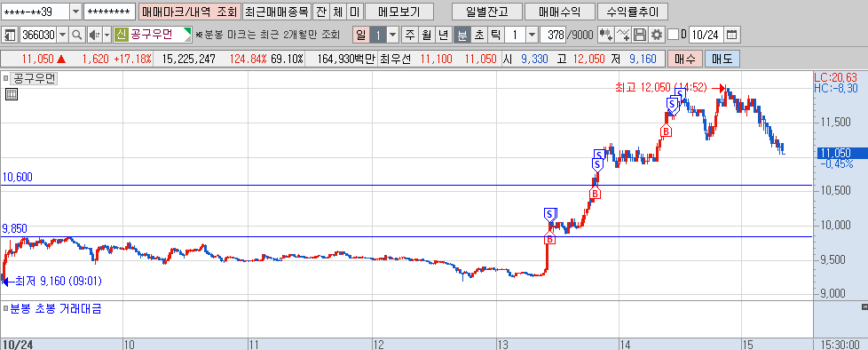Click the green corner flag on stock name box
868x350 pixels.
tap(187, 31)
